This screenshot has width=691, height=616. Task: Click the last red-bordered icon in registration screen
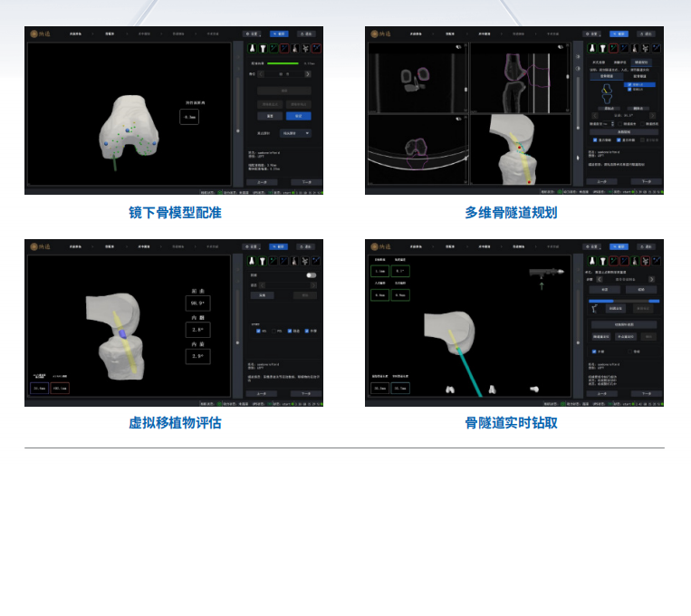[x=317, y=47]
